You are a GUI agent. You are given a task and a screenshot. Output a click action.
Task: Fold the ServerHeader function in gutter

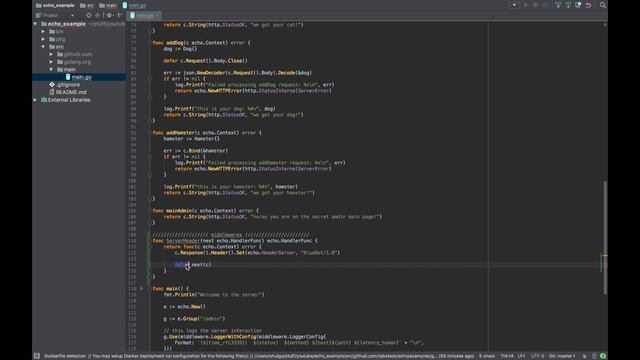150,241
